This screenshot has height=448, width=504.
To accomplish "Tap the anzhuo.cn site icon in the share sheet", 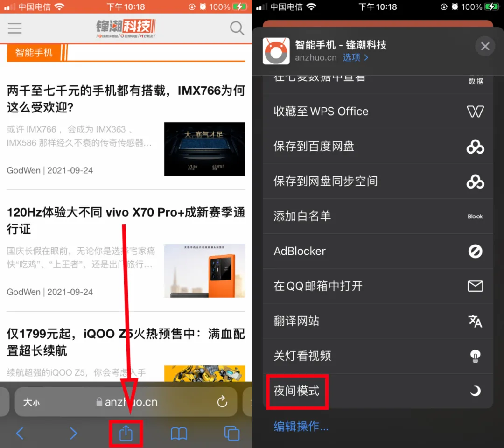I will [x=276, y=51].
